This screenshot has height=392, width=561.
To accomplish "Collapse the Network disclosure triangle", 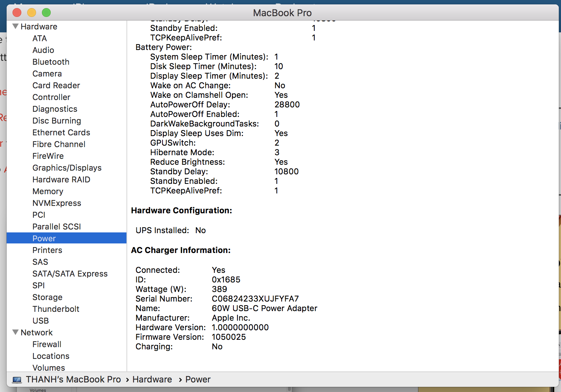I will [15, 332].
